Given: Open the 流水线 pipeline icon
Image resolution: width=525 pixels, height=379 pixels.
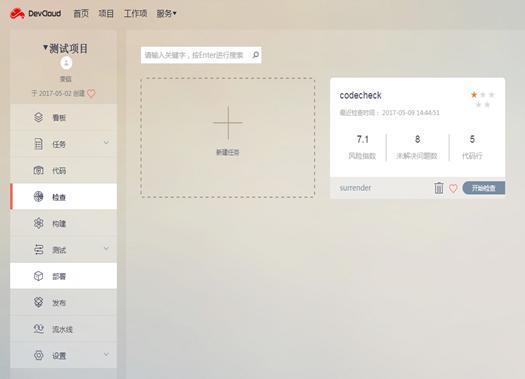Looking at the screenshot, I should pyautogui.click(x=39, y=329).
